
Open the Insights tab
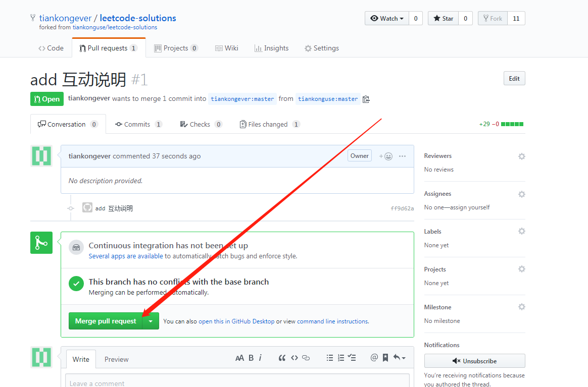click(x=271, y=48)
